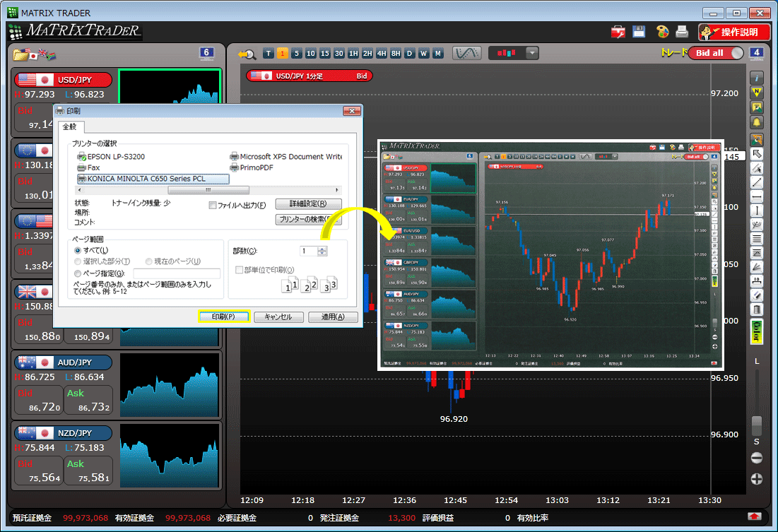778x532 pixels.
Task: Click the 適用(A) apply button
Action: pos(333,317)
